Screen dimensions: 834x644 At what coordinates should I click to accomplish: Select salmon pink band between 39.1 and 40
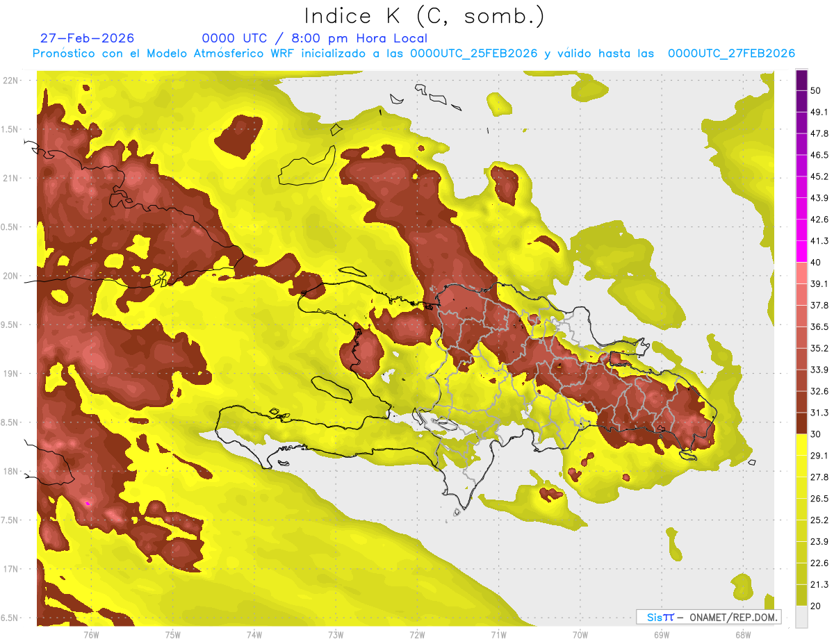(801, 273)
